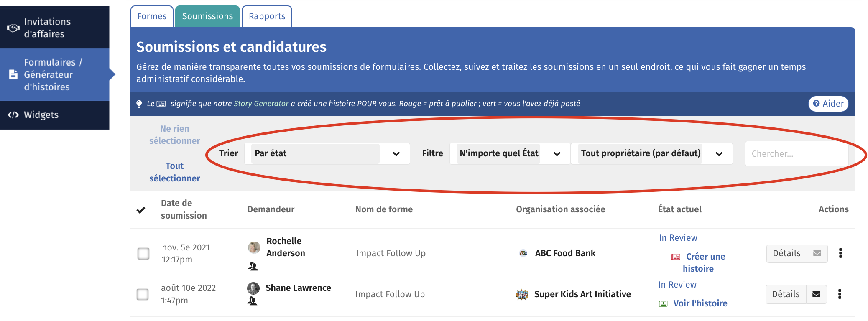The height and width of the screenshot is (321, 868).
Task: Expand the N'importe quel État filter
Action: 510,153
